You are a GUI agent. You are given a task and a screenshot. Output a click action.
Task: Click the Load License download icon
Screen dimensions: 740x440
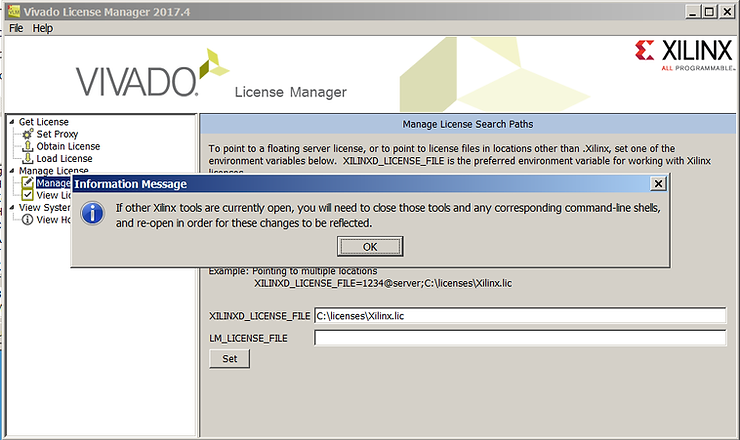coord(27,158)
